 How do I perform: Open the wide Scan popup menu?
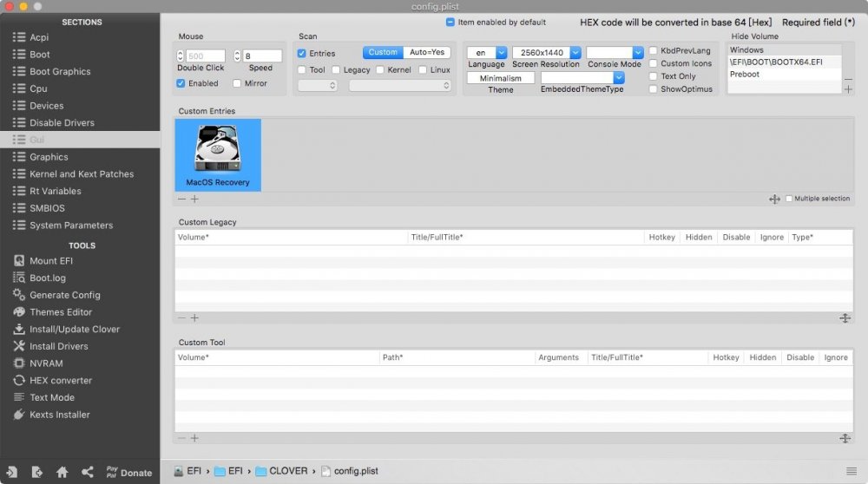click(x=400, y=86)
